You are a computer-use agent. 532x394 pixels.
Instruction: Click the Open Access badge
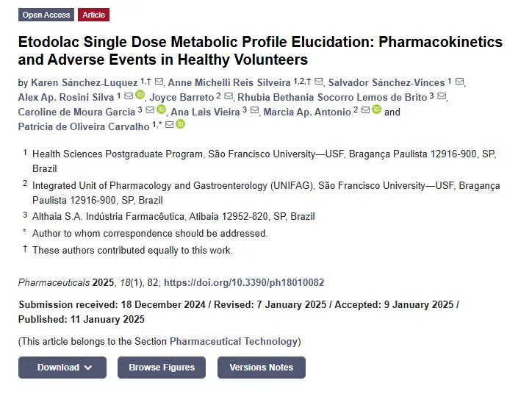(x=46, y=15)
